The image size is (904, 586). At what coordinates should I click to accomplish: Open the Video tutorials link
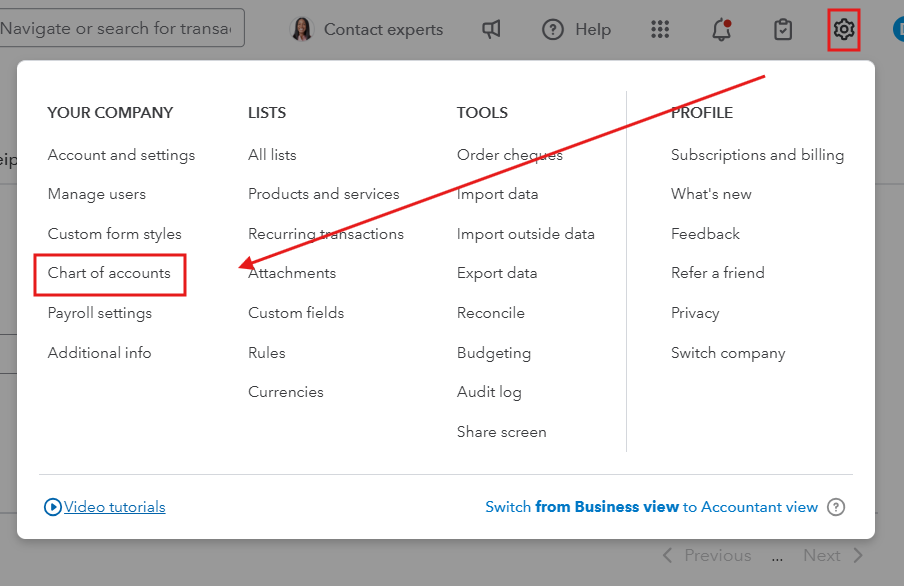pyautogui.click(x=114, y=507)
